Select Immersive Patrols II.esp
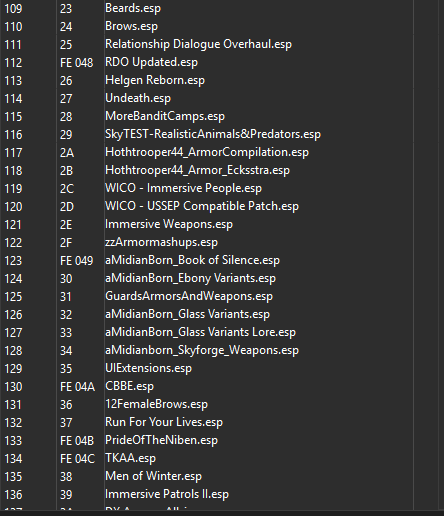The height and width of the screenshot is (516, 444). (x=167, y=494)
